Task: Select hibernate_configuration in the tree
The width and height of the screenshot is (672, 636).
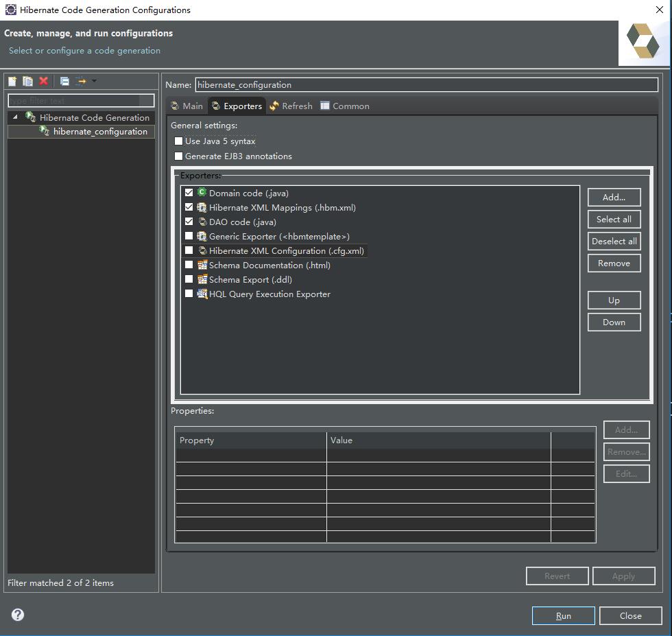Action: coord(100,131)
